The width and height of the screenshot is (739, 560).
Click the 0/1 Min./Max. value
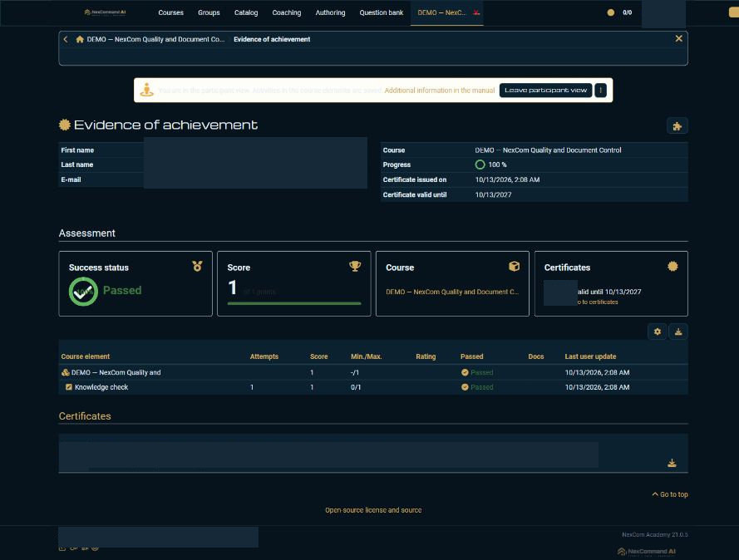[x=356, y=387]
